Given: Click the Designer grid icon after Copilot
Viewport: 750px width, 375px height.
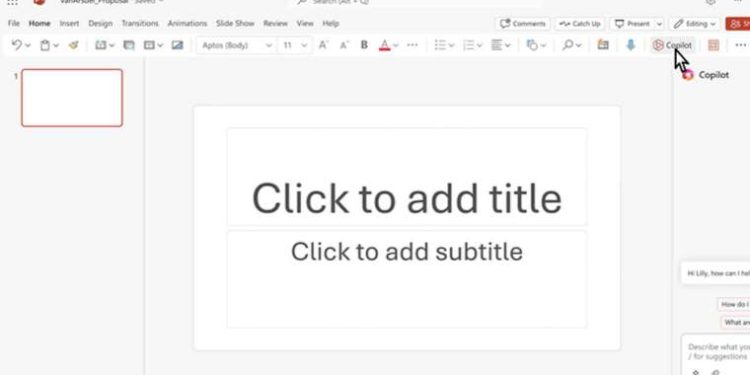Looking at the screenshot, I should (x=714, y=45).
